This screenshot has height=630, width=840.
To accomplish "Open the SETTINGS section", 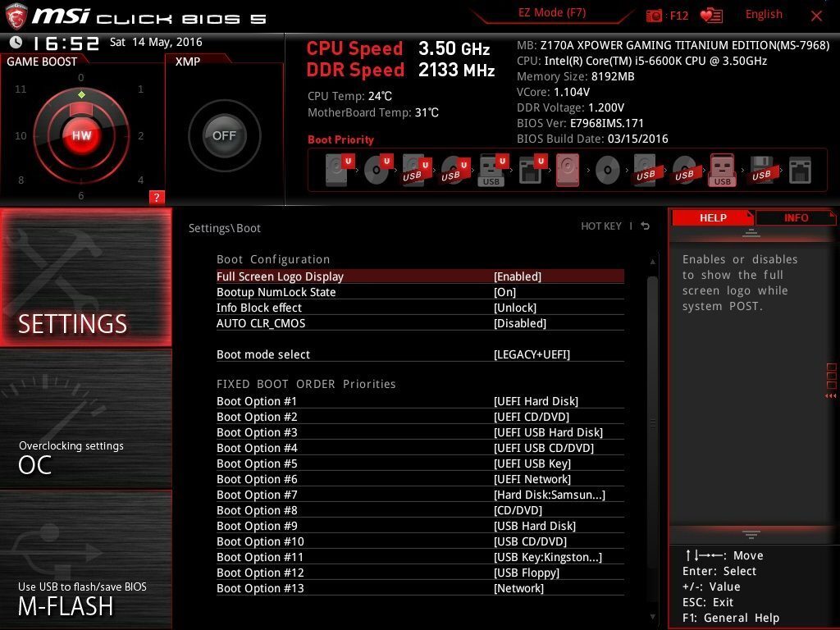I will (85, 277).
